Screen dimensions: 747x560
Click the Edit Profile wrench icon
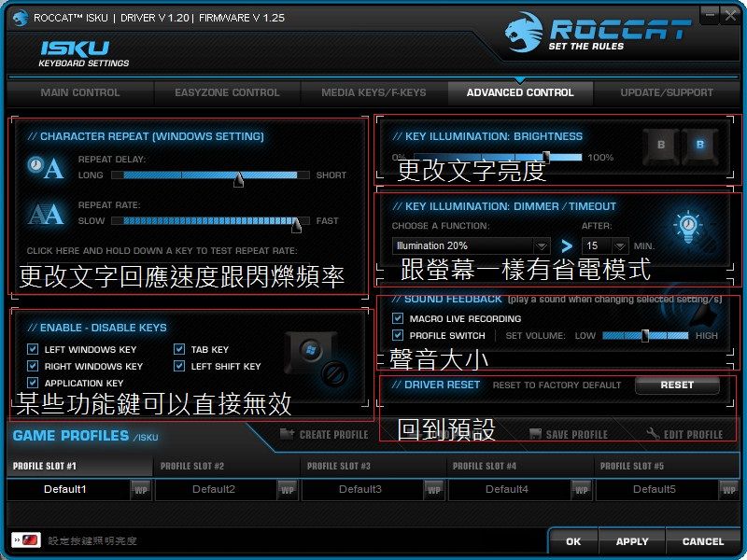pyautogui.click(x=653, y=434)
